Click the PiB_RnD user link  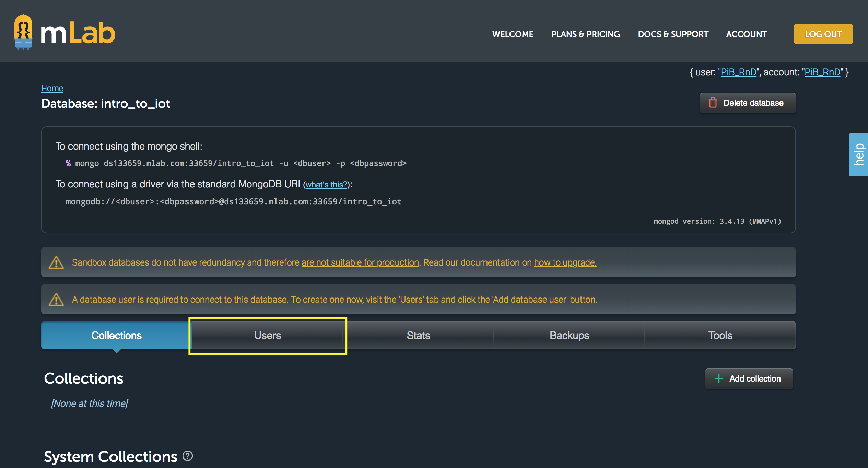point(738,72)
